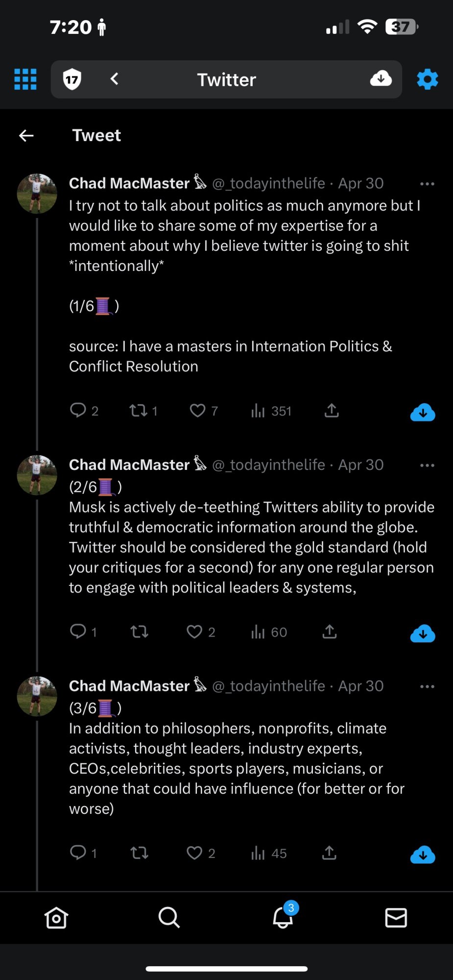Open the blue apps grid icon
Screen dimensions: 453x980
pos(25,79)
